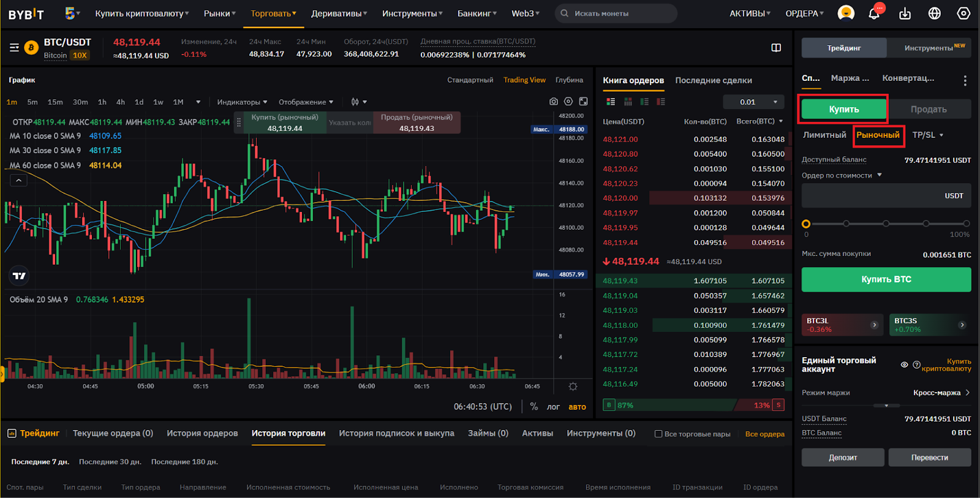Open the trading pairs list hamburger icon
This screenshot has width=980, height=498.
(x=14, y=48)
